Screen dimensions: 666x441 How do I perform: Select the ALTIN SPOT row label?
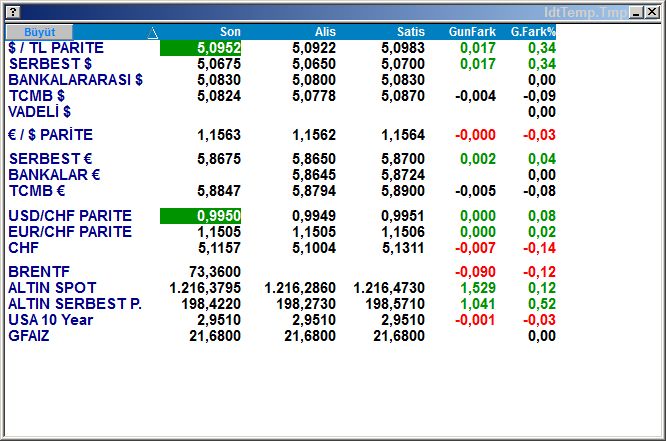[x=53, y=288]
